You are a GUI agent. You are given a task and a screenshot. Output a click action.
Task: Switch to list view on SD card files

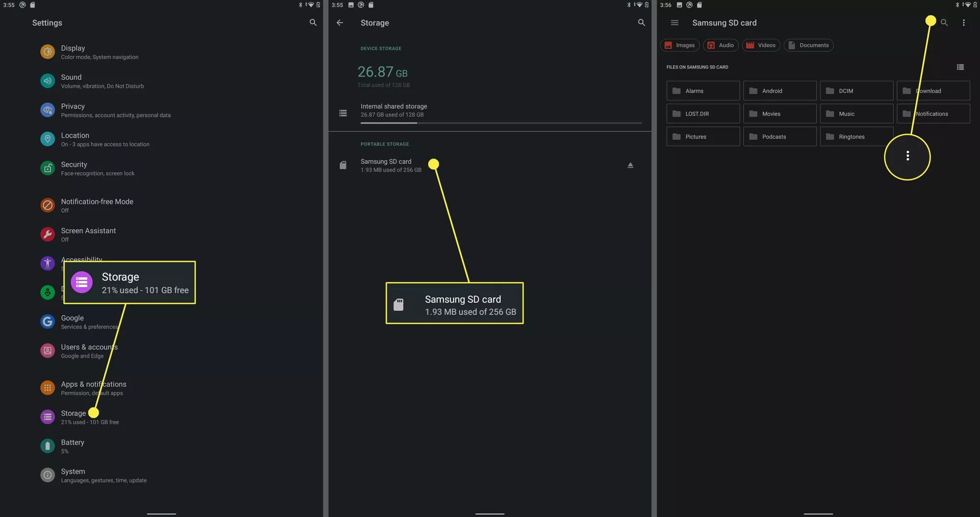pyautogui.click(x=960, y=67)
